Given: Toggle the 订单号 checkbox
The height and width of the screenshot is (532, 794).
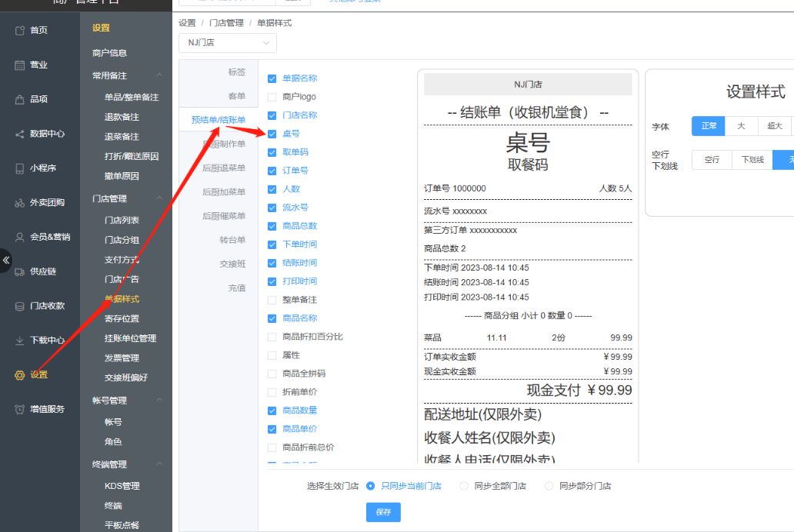Looking at the screenshot, I should [x=272, y=171].
